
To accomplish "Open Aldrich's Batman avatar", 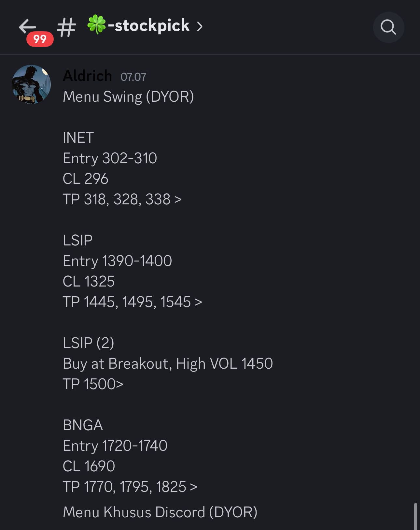I will pyautogui.click(x=31, y=84).
